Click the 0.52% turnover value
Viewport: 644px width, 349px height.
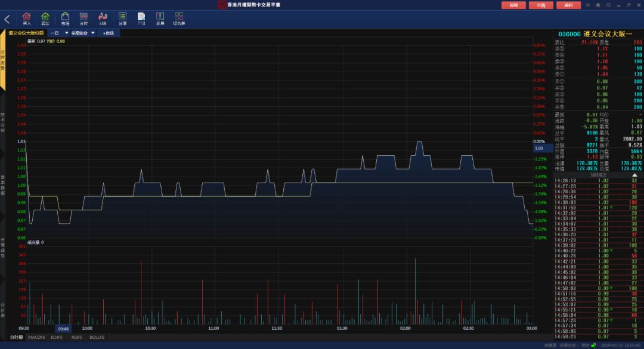pyautogui.click(x=635, y=145)
